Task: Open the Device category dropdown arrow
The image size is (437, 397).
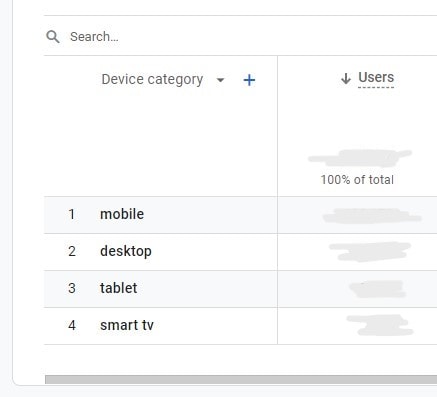Action: (220, 80)
